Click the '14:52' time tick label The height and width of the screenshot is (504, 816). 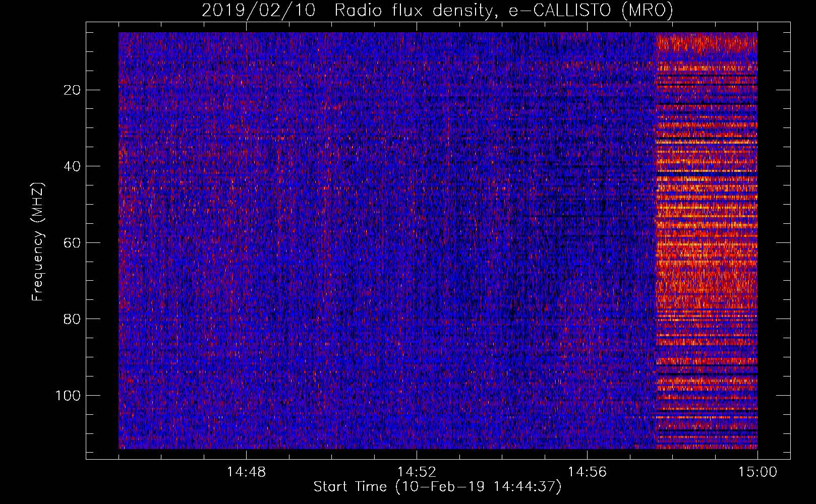[x=417, y=472]
